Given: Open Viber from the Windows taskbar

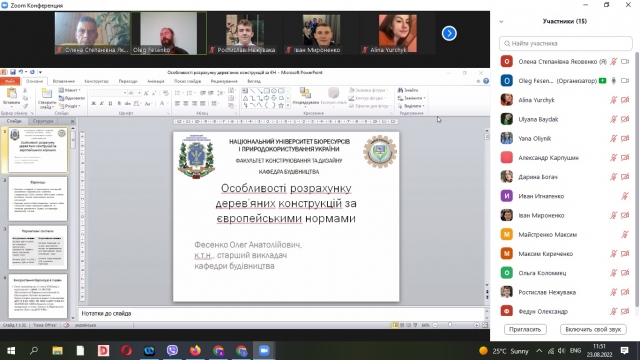Looking at the screenshot, I should click(172, 350).
